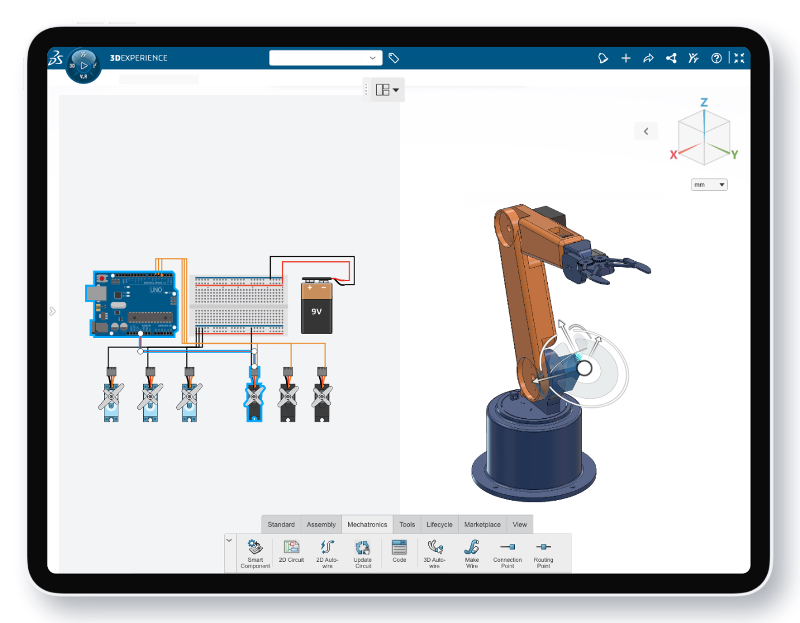Run the 2D Auto-wire tool
This screenshot has height=623, width=800.
pyautogui.click(x=327, y=553)
